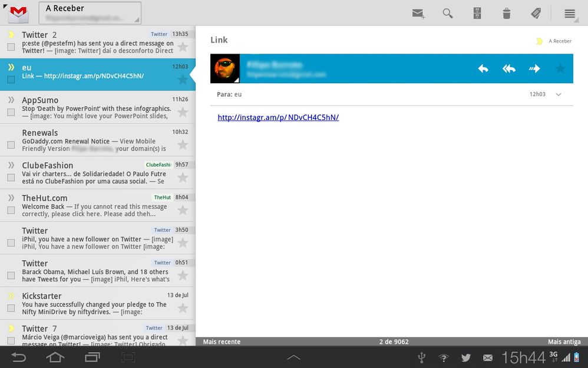Open the labels tag icon
The width and height of the screenshot is (588, 368).
536,14
